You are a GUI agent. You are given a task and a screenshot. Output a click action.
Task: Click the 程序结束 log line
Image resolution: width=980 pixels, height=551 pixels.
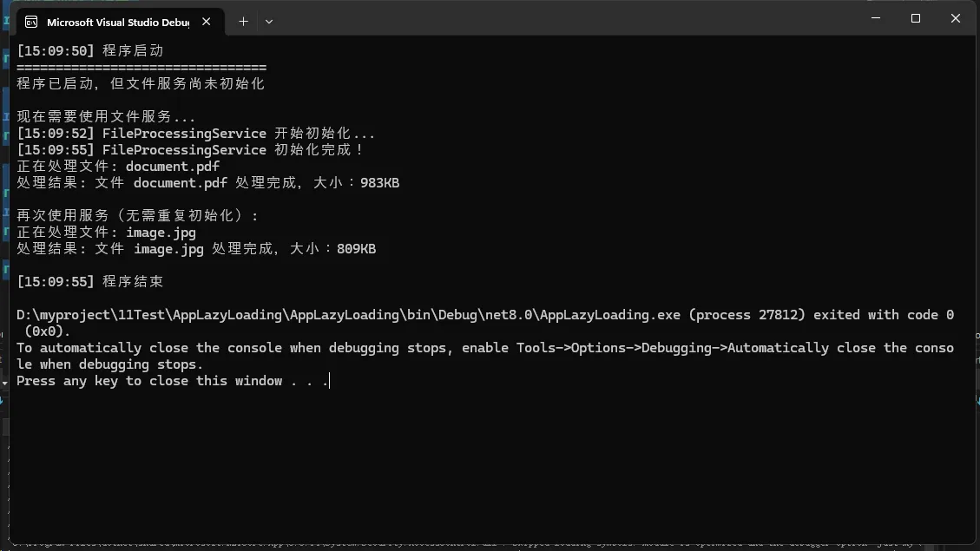pos(90,282)
